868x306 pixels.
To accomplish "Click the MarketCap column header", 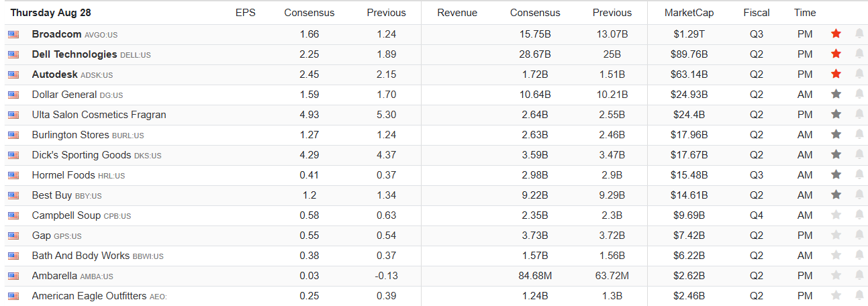I will (x=689, y=13).
